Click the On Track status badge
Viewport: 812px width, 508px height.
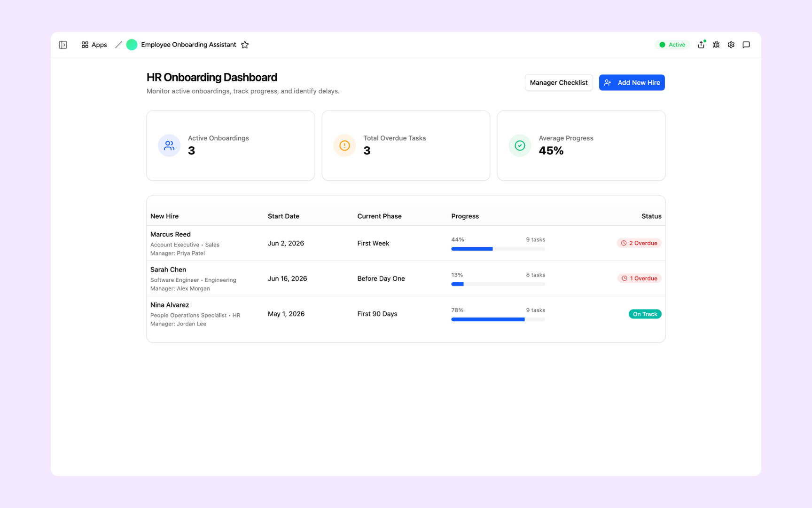pyautogui.click(x=645, y=314)
